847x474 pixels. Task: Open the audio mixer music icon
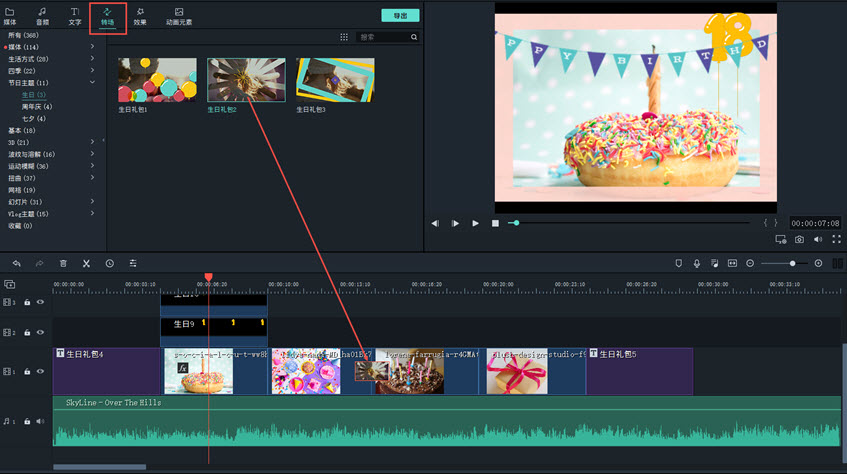click(715, 263)
